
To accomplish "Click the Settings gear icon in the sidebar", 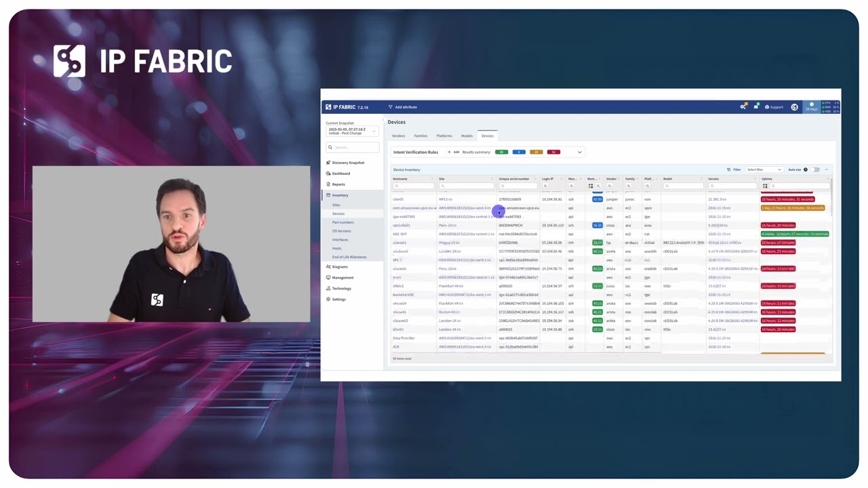I will click(328, 300).
